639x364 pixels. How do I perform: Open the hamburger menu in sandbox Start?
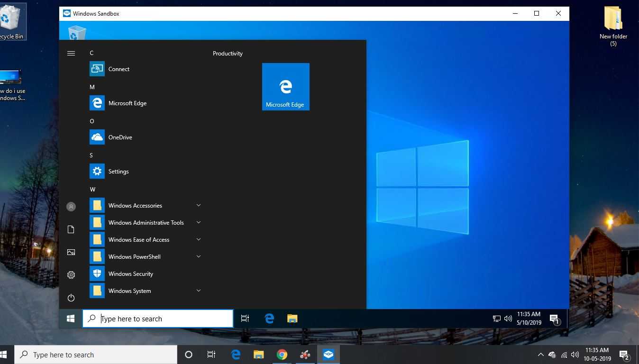(x=71, y=54)
